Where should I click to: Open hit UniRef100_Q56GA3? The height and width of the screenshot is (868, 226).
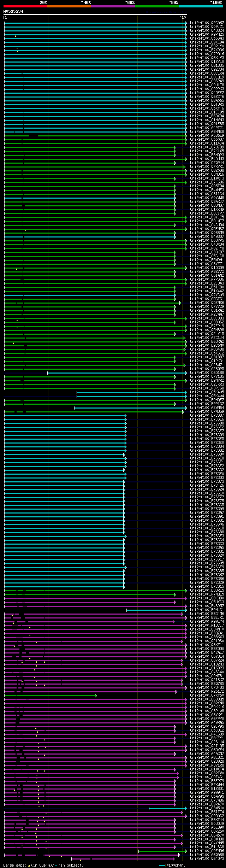tap(207, 38)
